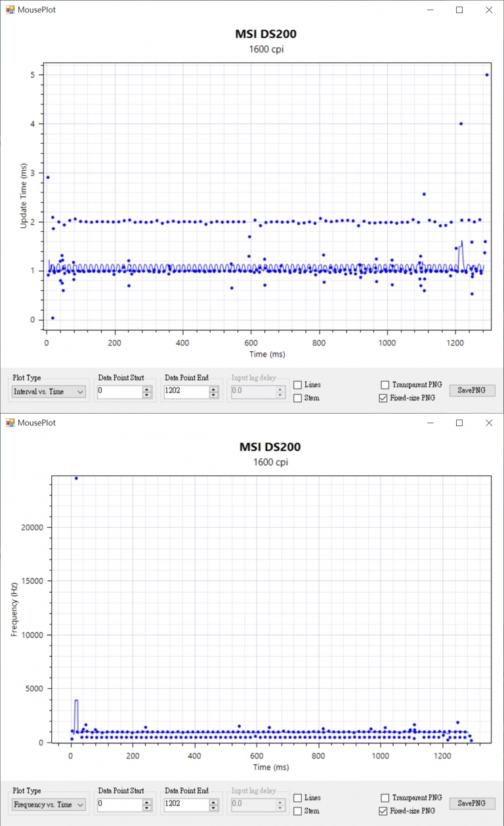Viewport: 504px width, 826px height.
Task: Click the Time (ms) axis label in the Frequency plot
Action: click(x=270, y=767)
